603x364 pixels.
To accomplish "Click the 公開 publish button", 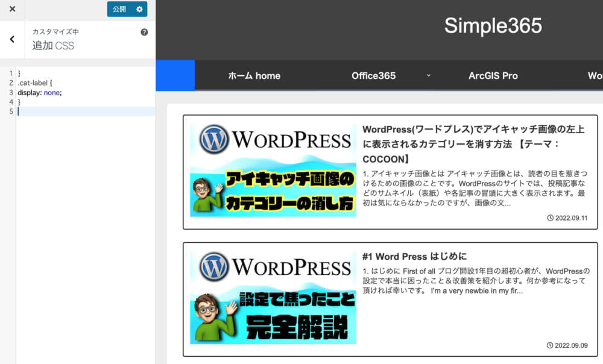I will [x=119, y=9].
